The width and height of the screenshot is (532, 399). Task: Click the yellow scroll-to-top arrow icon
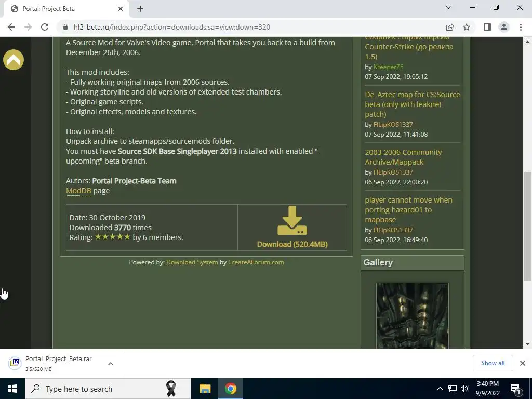pyautogui.click(x=14, y=60)
